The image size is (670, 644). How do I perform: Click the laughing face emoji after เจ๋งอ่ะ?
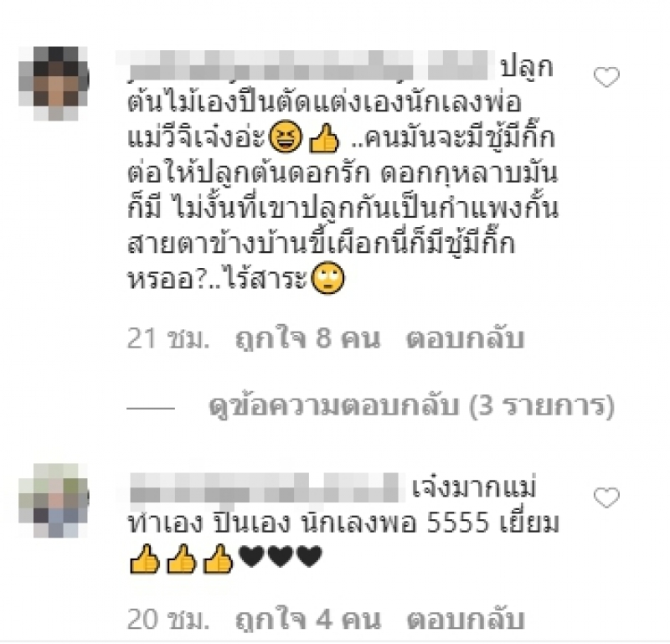[286, 137]
